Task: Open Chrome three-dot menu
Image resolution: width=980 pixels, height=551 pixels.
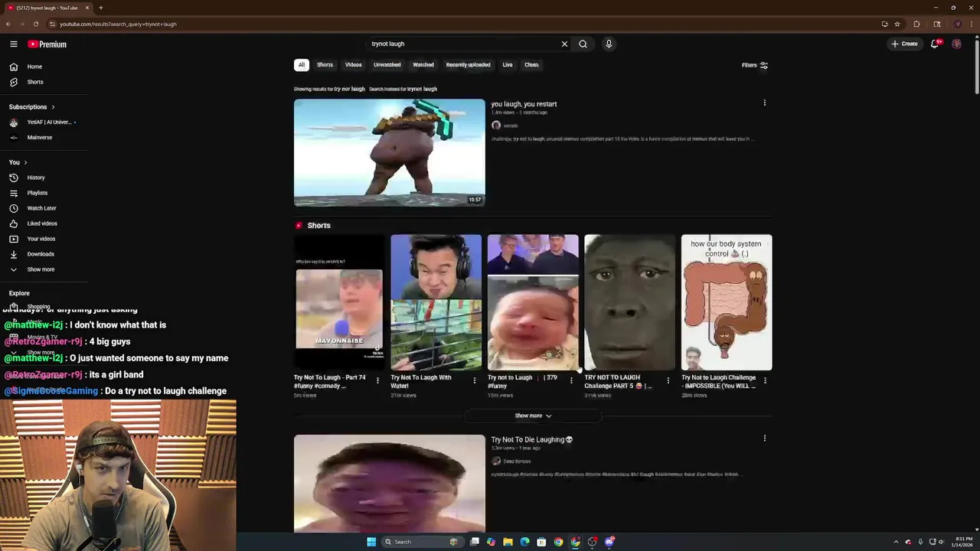Action: coord(970,24)
